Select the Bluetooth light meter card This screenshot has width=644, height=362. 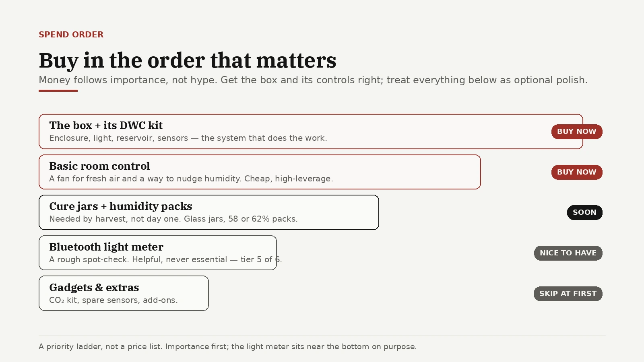pos(158,253)
